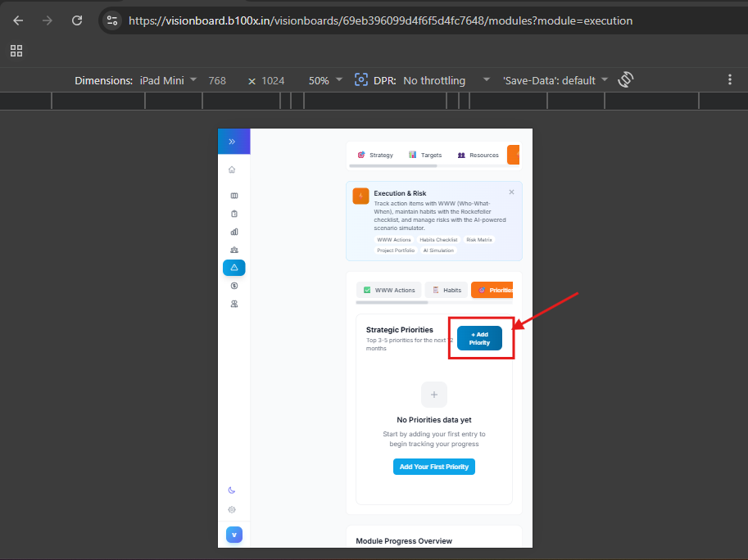Viewport: 748px width, 560px height.
Task: Open the Save-Data default dropdown
Action: click(555, 80)
